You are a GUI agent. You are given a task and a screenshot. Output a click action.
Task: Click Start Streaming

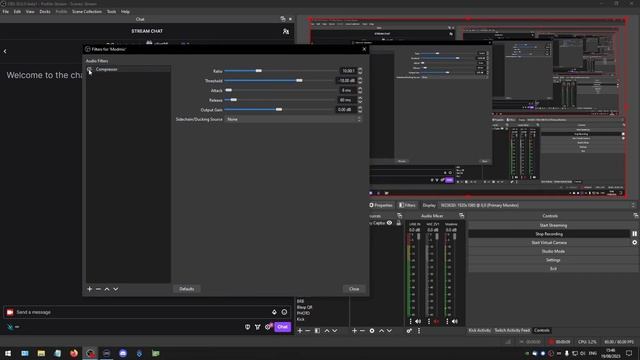553,225
